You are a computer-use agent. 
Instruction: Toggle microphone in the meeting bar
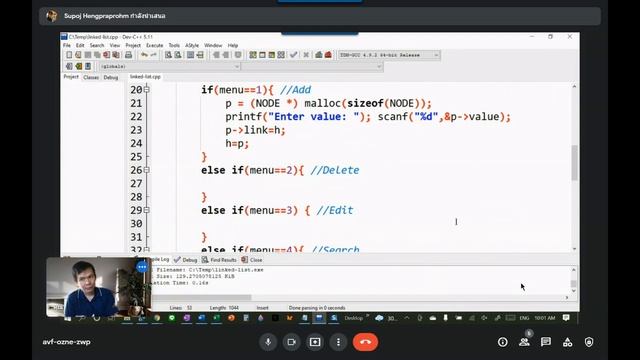[x=268, y=342]
